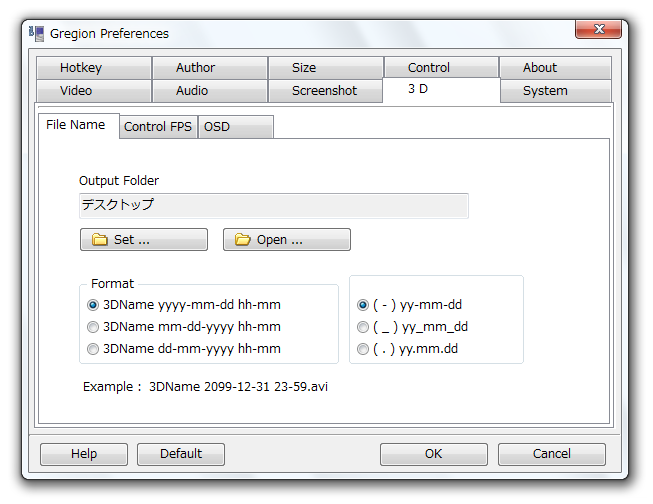
Task: Close the Gregion Preferences window
Action: point(598,29)
